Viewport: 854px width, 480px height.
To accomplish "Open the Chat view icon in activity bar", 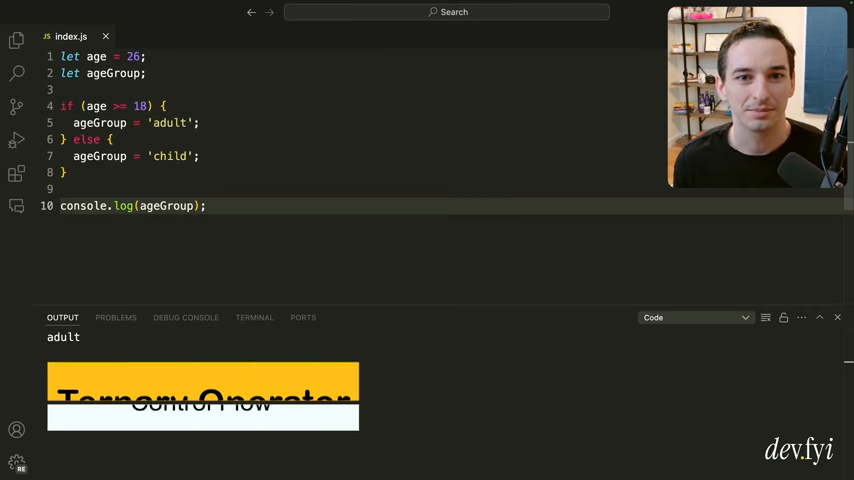I will [x=16, y=206].
